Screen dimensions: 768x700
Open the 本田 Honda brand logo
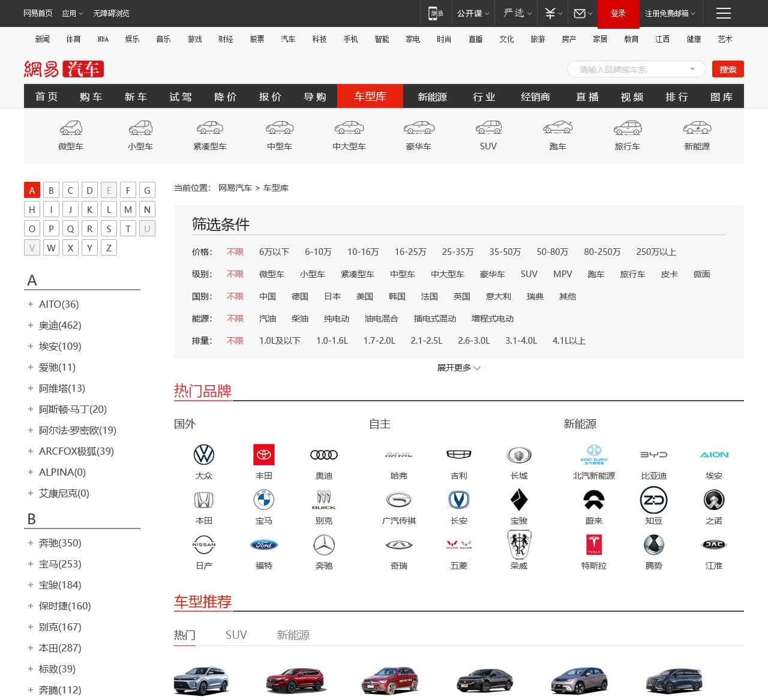(204, 500)
